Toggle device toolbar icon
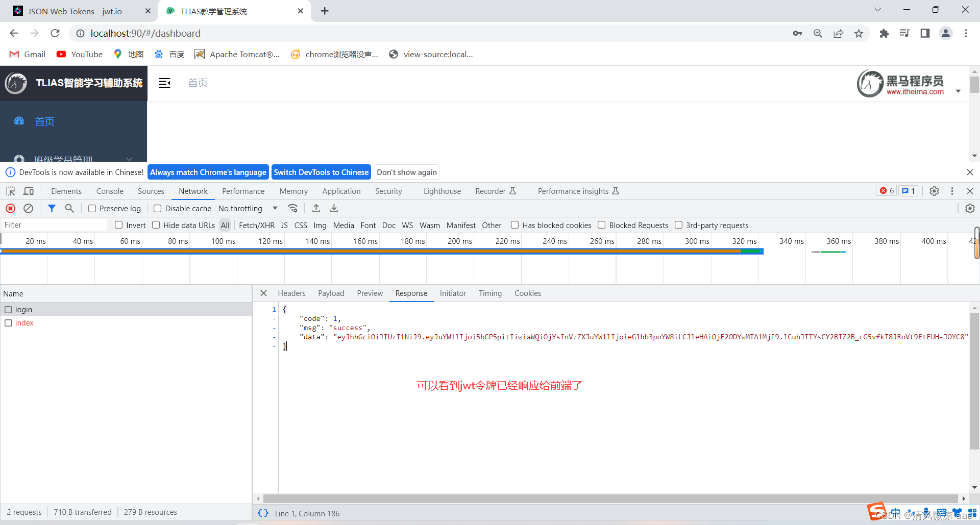The image size is (980, 525). 29,191
